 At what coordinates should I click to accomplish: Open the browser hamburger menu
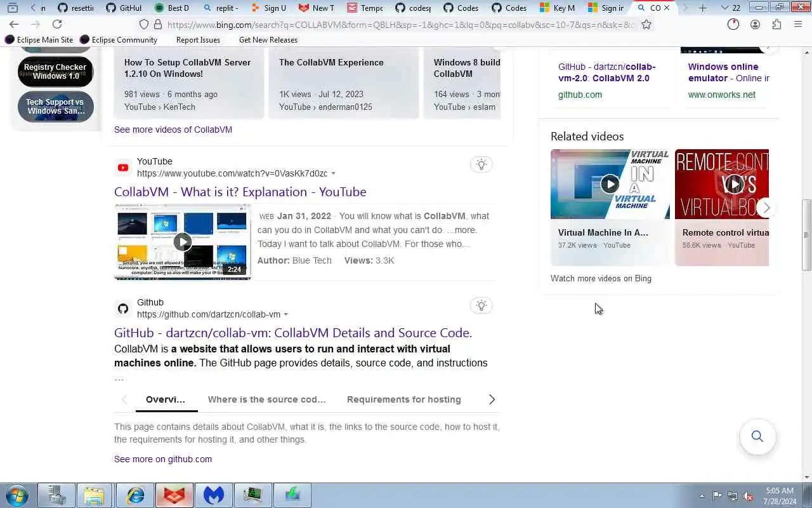point(798,24)
